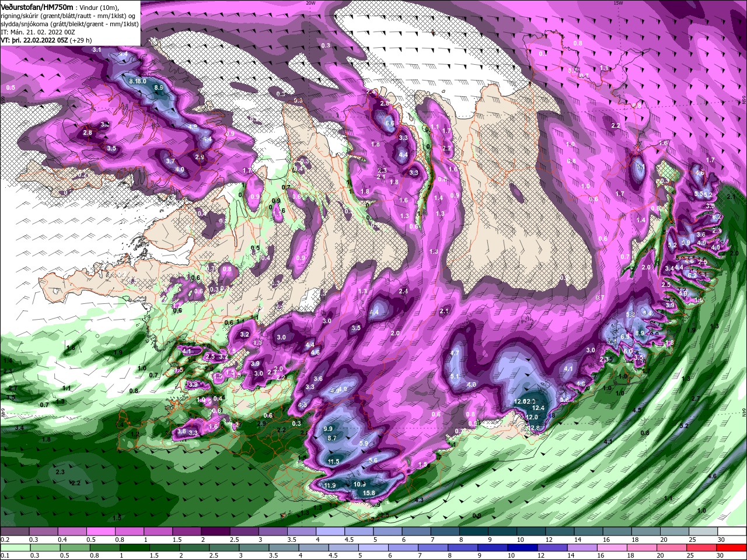Click the 'VT: þri. 22.02.2022 05Z' valid time
Image resolution: width=747 pixels, height=560 pixels.
click(x=34, y=40)
